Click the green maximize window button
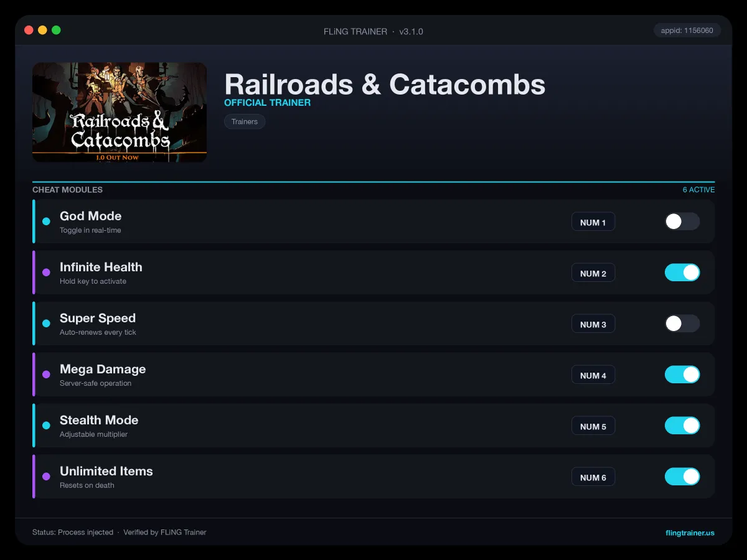This screenshot has width=747, height=560. [x=56, y=30]
